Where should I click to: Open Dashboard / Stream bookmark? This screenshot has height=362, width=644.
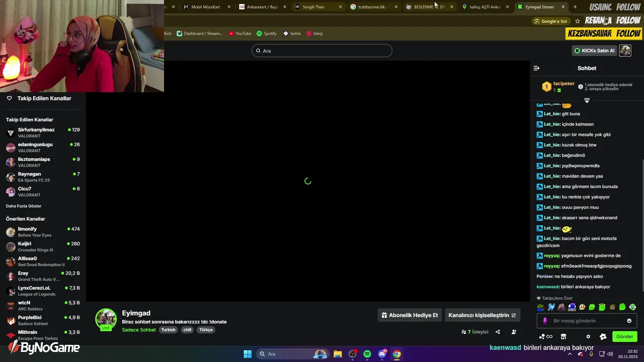tap(199, 34)
